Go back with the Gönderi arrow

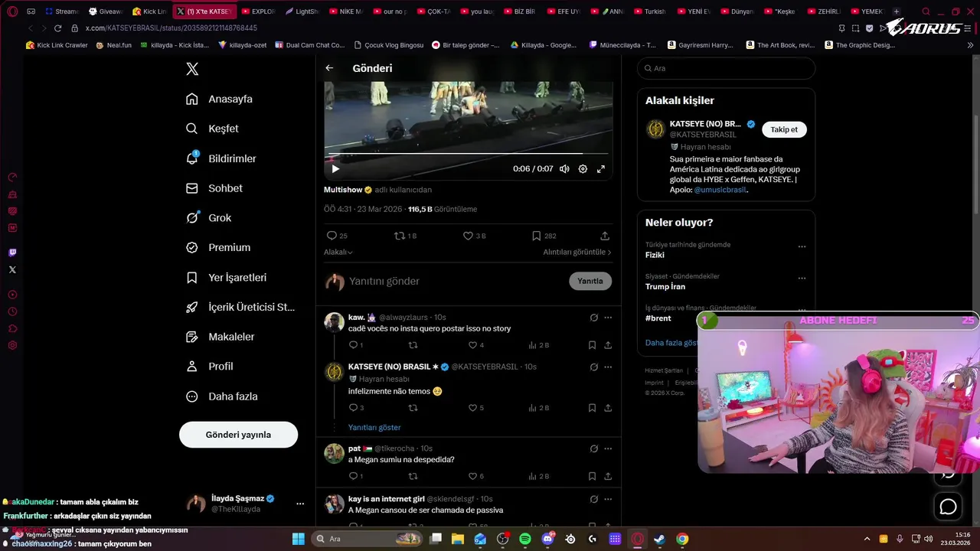[329, 68]
